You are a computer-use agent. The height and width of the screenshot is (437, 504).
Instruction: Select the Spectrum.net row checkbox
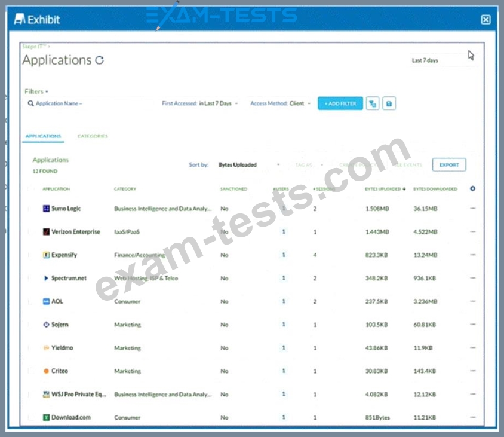click(31, 279)
